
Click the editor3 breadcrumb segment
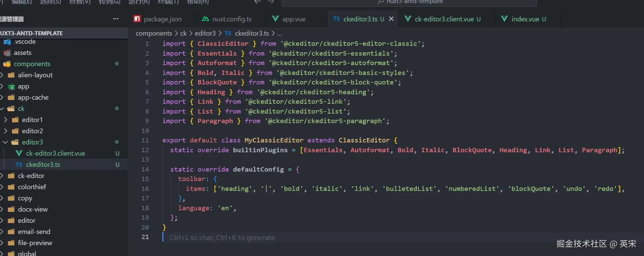click(205, 33)
